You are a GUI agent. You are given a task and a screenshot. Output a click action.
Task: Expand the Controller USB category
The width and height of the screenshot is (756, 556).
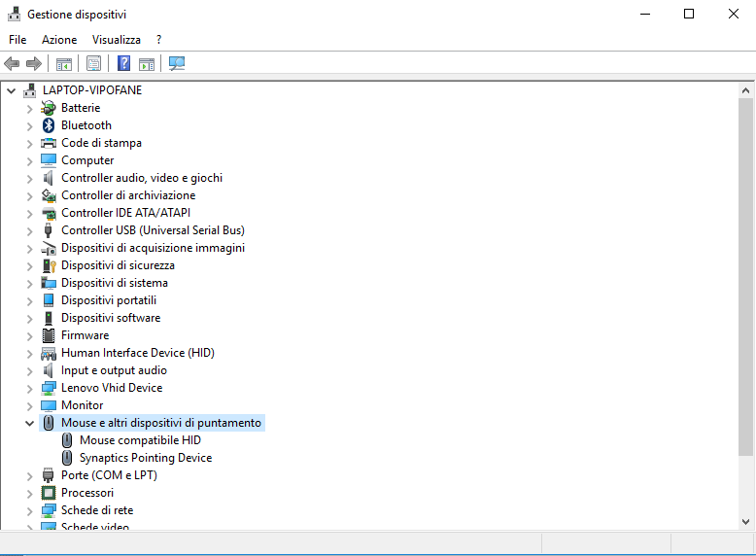pyautogui.click(x=29, y=230)
